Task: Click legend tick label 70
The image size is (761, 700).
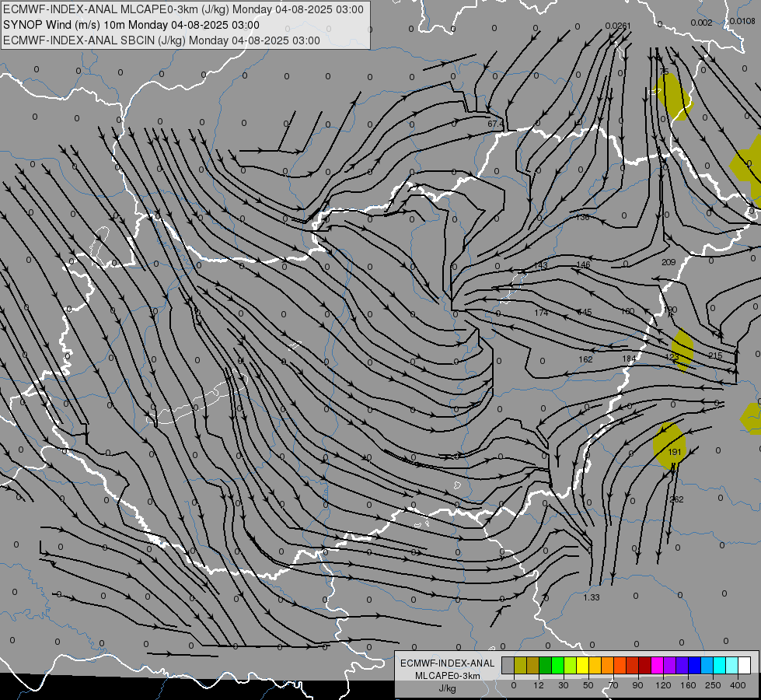Action: click(613, 685)
